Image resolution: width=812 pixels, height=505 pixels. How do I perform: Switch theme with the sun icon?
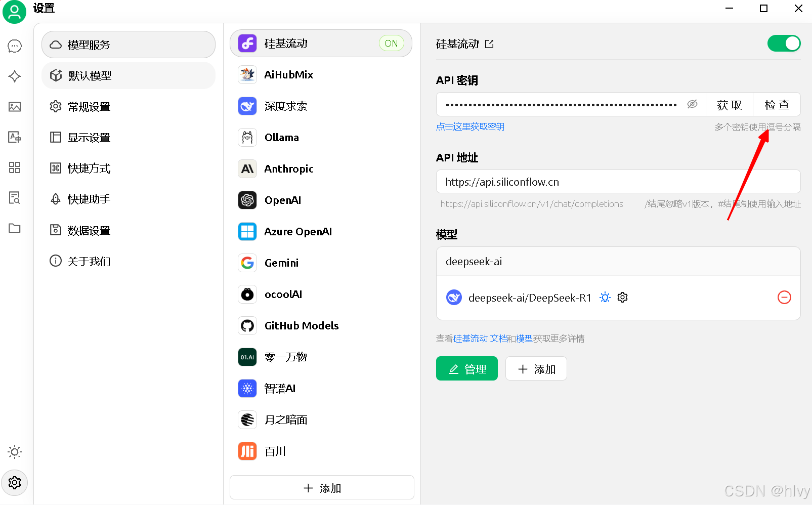[15, 452]
